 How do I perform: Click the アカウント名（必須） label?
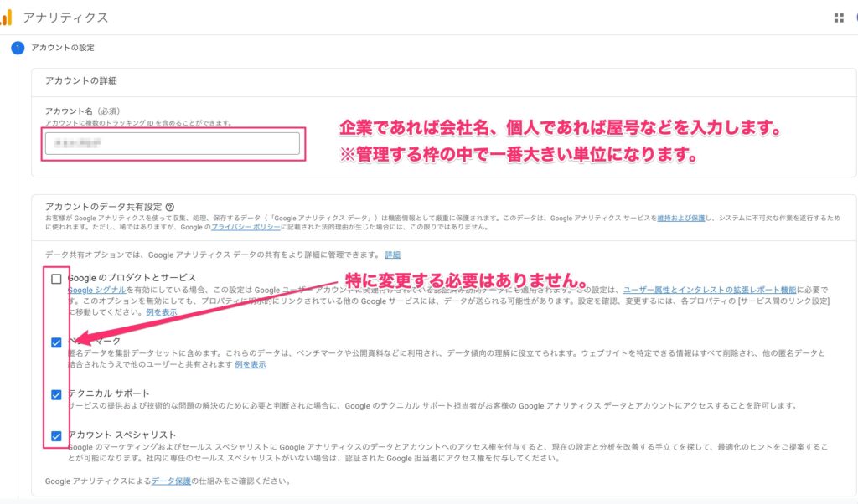82,111
